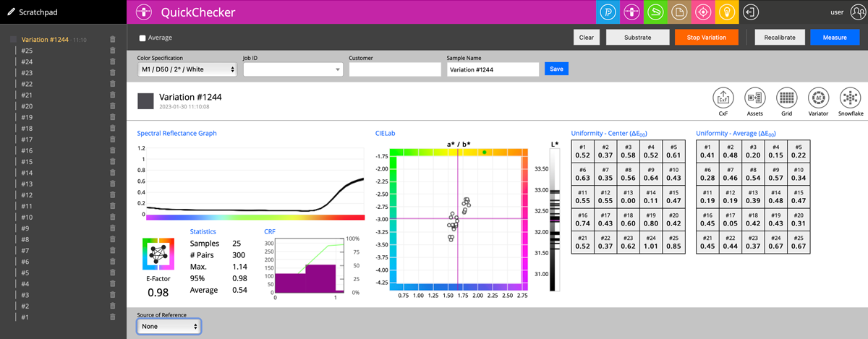Click the Uniformity - Average heading
The height and width of the screenshot is (339, 868).
coord(736,133)
